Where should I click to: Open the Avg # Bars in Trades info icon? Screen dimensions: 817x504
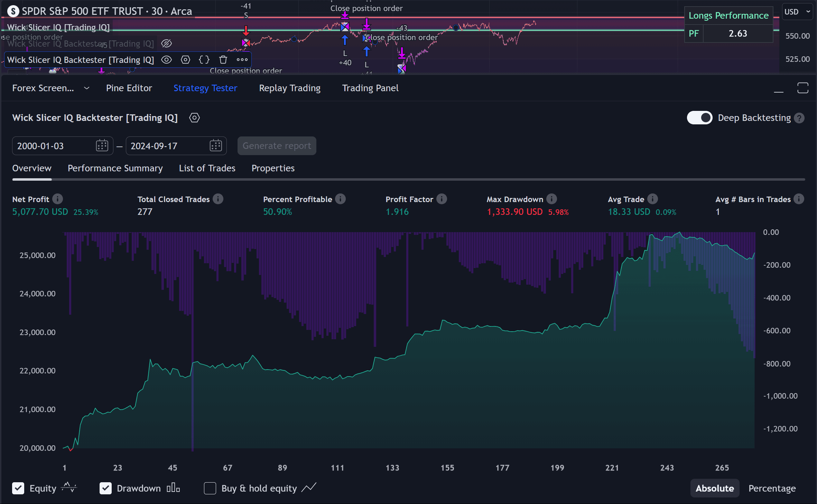click(x=799, y=199)
